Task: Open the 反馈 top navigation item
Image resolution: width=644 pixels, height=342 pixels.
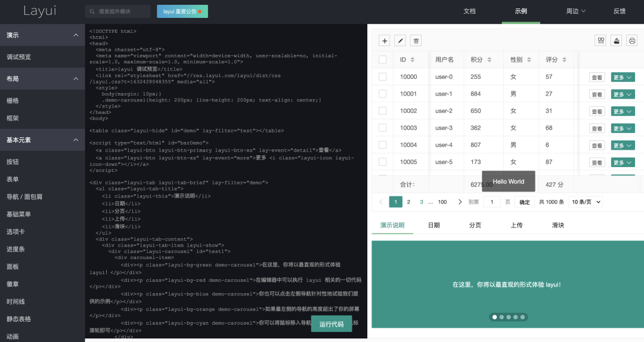Action: point(620,11)
